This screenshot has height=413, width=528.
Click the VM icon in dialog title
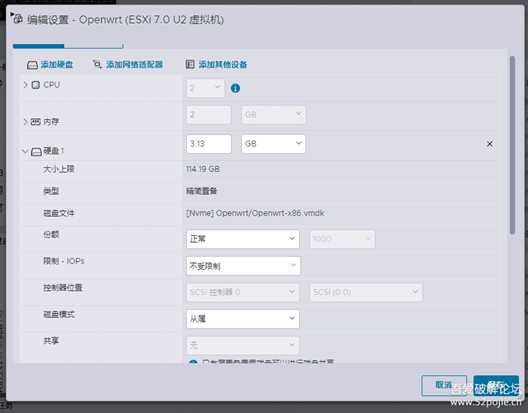18,19
